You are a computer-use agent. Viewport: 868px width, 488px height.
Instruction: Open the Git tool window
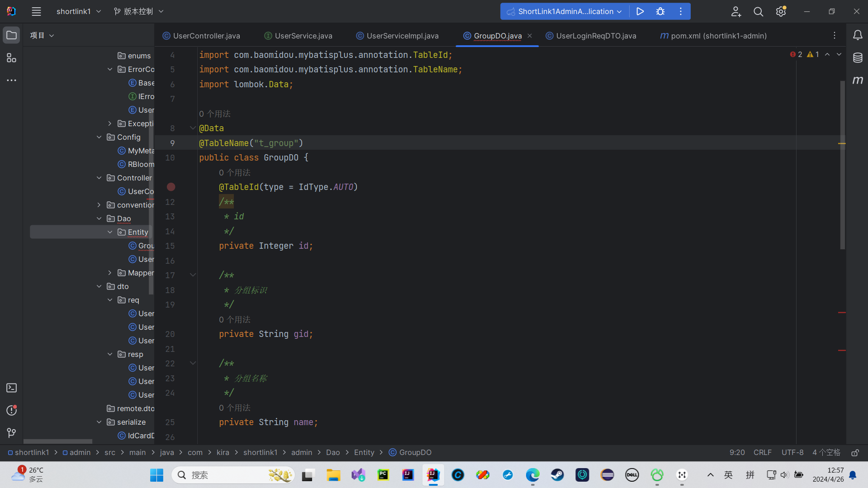pyautogui.click(x=11, y=433)
